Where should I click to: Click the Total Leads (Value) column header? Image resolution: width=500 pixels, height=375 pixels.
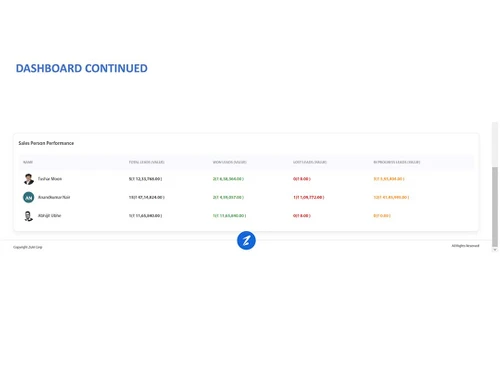point(147,162)
